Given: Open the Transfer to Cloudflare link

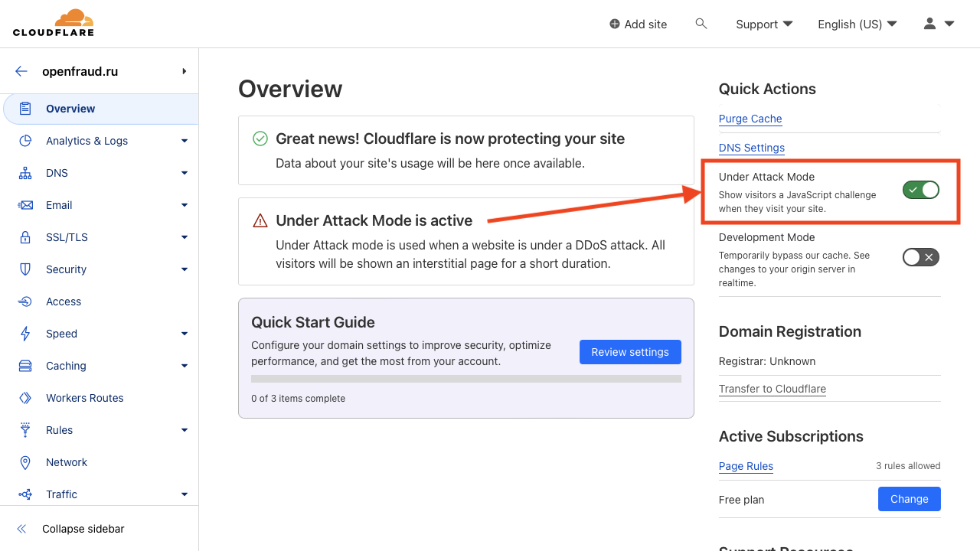Looking at the screenshot, I should [x=773, y=389].
